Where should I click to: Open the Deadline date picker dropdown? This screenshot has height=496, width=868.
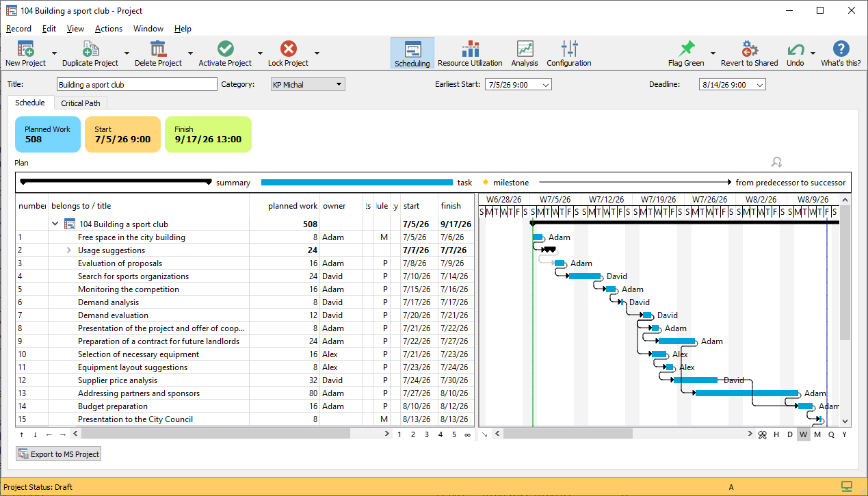[759, 85]
